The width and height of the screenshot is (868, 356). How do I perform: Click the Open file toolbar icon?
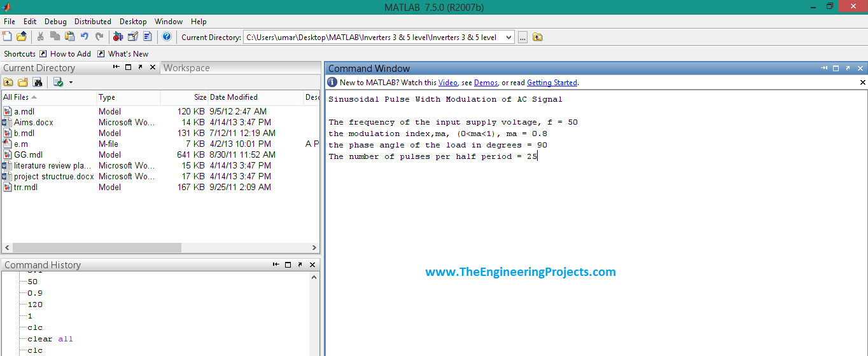click(22, 37)
